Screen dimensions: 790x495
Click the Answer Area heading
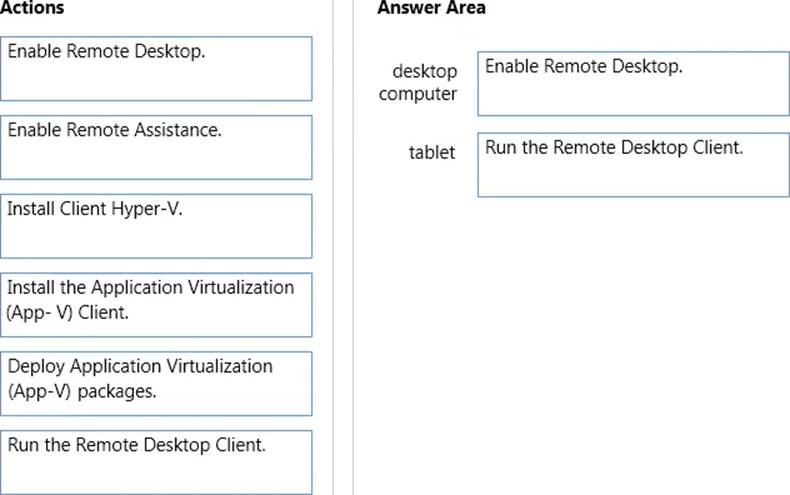click(431, 8)
